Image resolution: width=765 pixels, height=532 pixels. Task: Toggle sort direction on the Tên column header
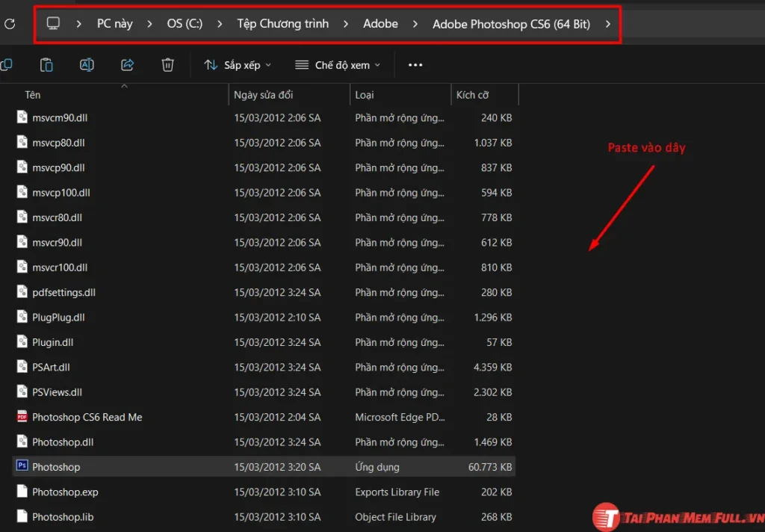click(x=33, y=95)
